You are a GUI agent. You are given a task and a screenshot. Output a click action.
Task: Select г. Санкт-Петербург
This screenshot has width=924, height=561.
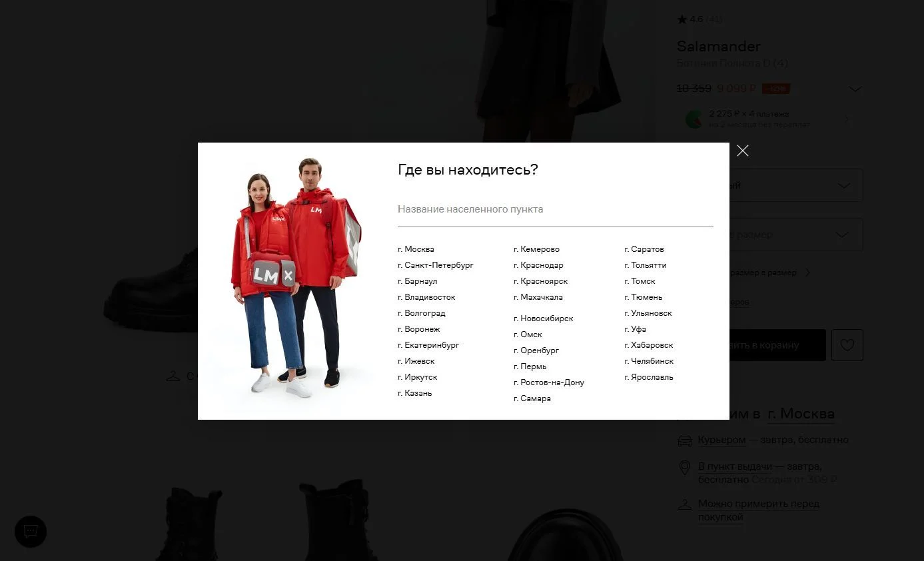tap(436, 265)
